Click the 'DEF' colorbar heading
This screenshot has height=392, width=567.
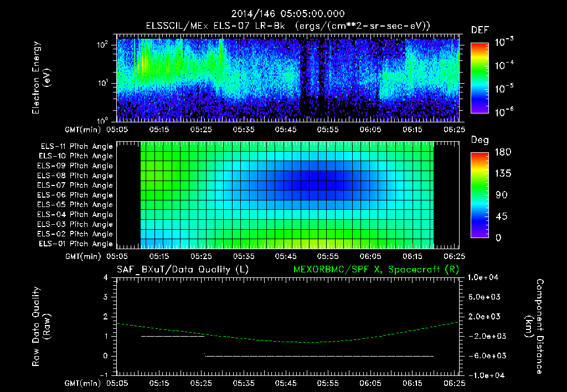point(480,30)
